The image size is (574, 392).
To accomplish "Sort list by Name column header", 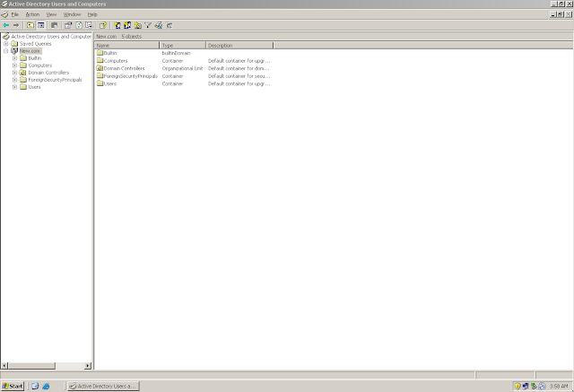I will [127, 46].
